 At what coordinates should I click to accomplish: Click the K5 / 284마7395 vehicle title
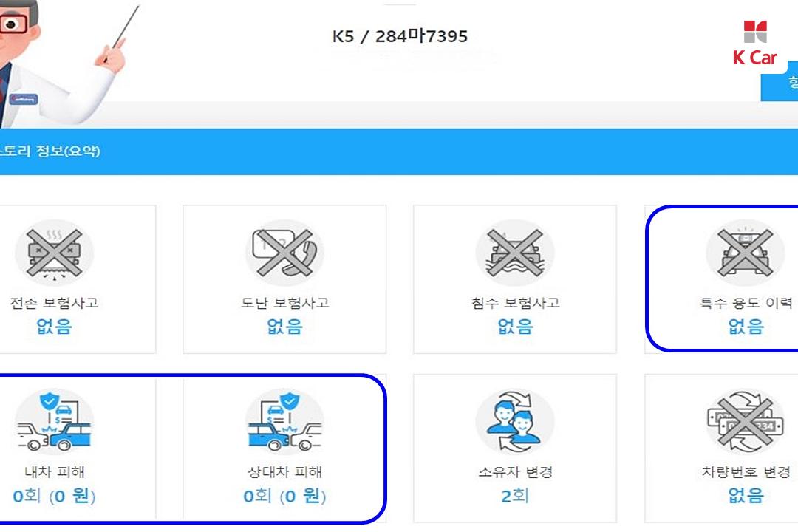[x=400, y=36]
